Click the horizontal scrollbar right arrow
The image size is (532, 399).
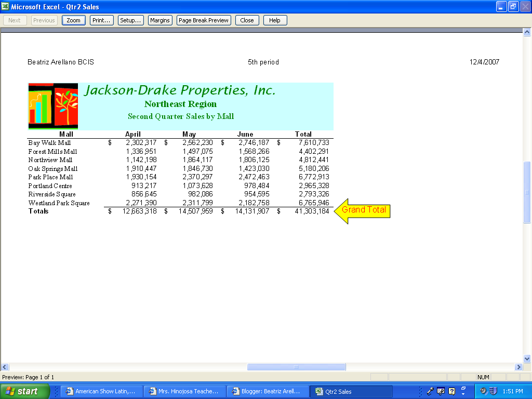(x=518, y=367)
